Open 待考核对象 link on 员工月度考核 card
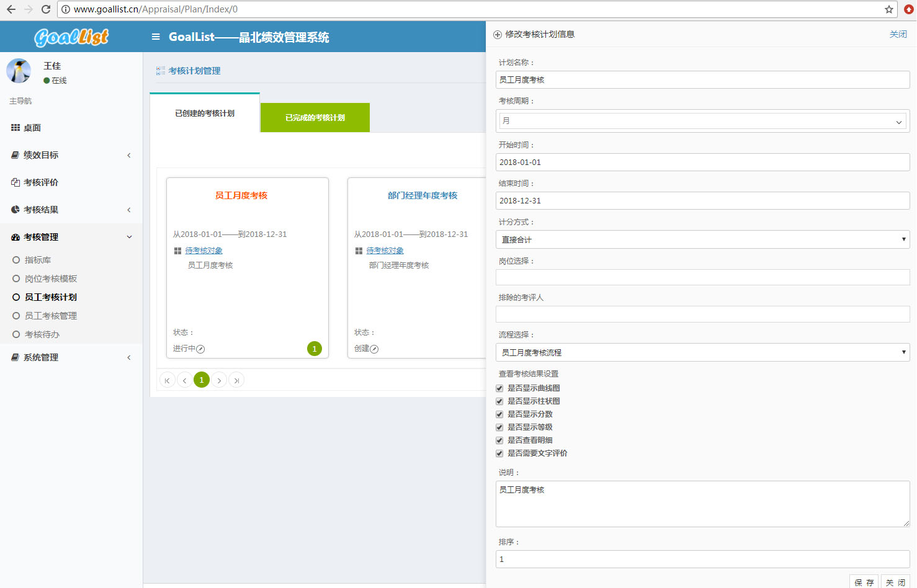The width and height of the screenshot is (917, 588). click(204, 251)
